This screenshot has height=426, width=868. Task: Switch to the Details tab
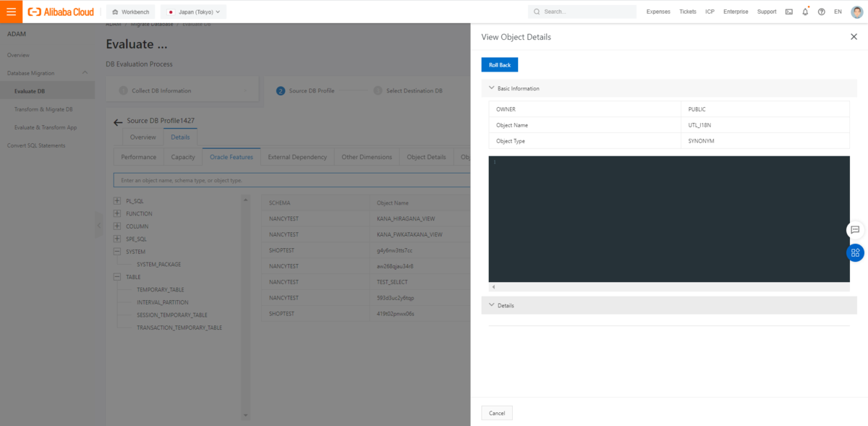point(180,137)
